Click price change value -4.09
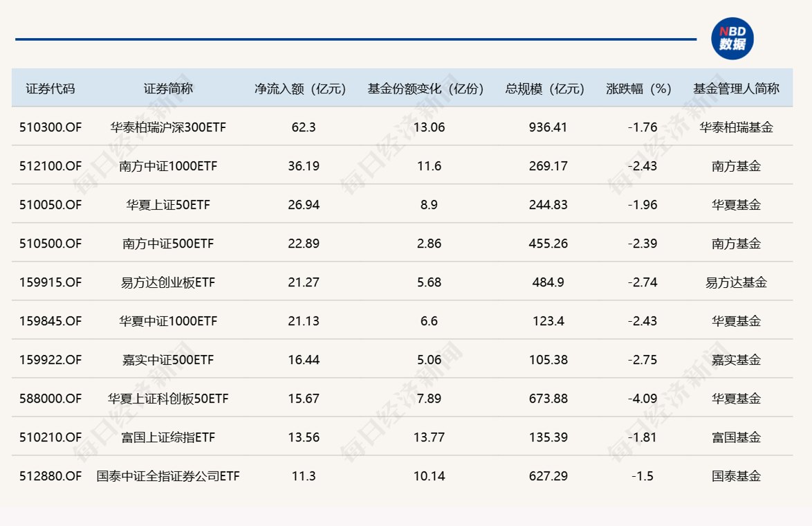Image resolution: width=812 pixels, height=526 pixels. [x=642, y=399]
